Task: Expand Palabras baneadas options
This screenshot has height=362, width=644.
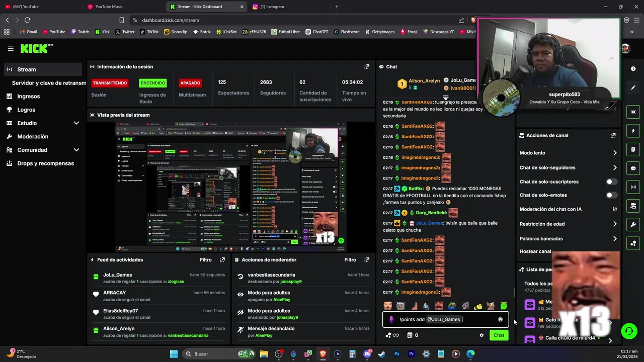Action: tap(615, 239)
